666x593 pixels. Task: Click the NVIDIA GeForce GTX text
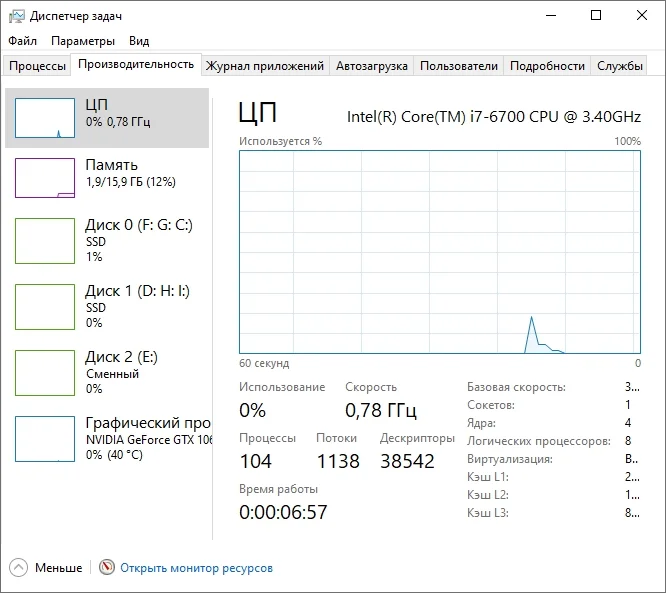point(149,440)
